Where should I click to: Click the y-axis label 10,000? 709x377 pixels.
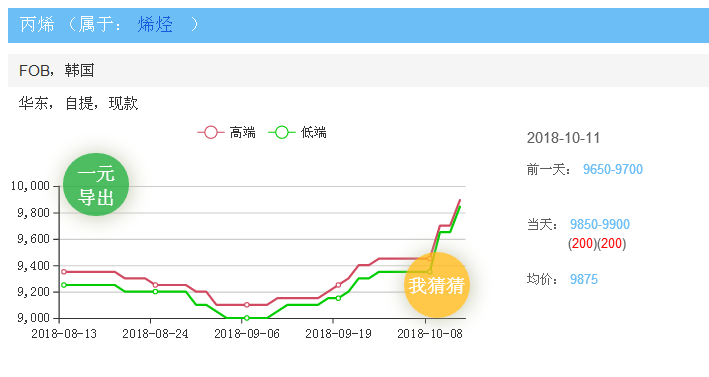(30, 186)
